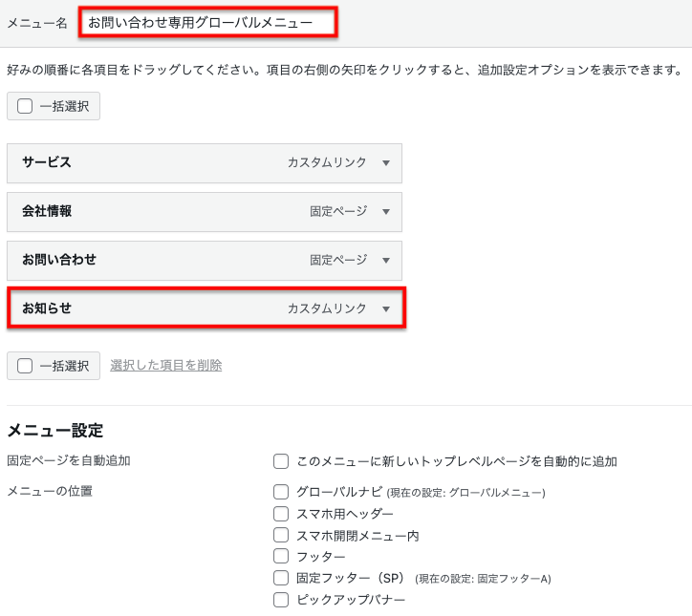Click the 選択した項目を削除 link
This screenshot has width=692, height=616.
click(x=165, y=366)
